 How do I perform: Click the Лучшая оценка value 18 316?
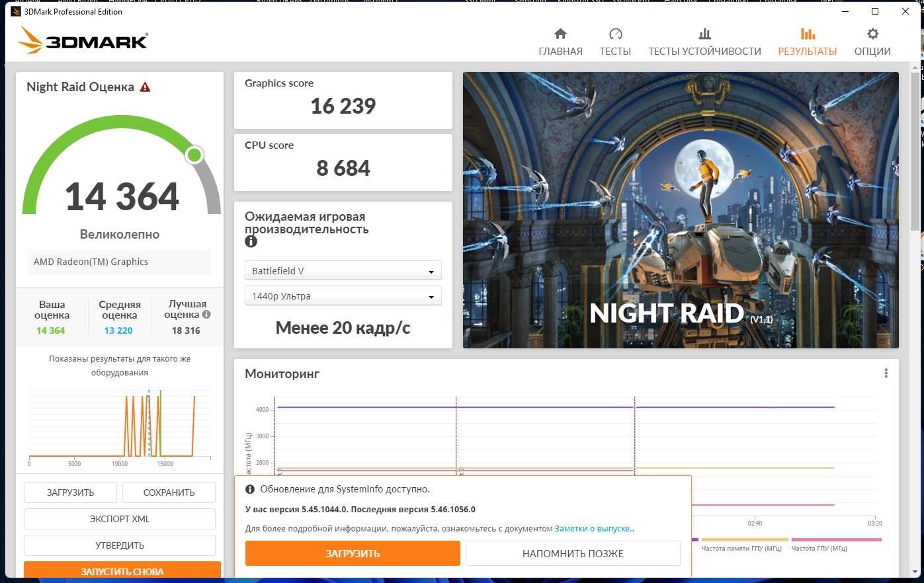point(186,330)
